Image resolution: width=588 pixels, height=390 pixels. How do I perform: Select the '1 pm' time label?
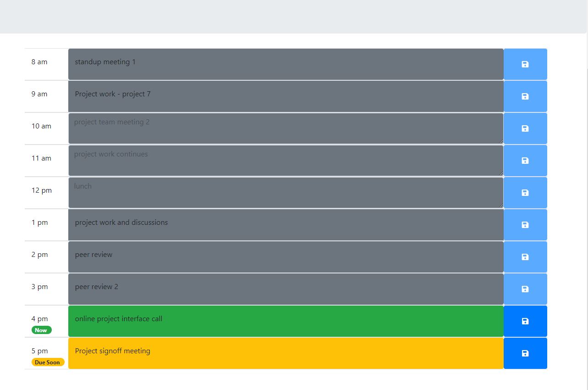[x=39, y=223]
